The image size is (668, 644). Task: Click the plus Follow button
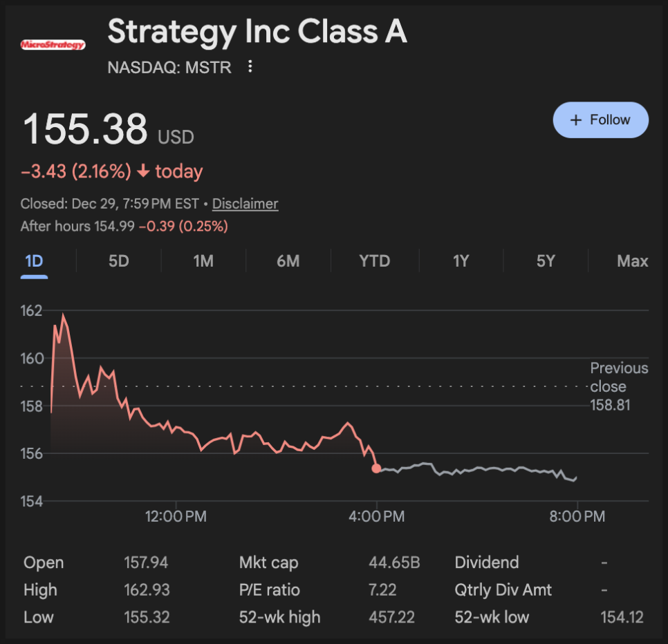(600, 120)
